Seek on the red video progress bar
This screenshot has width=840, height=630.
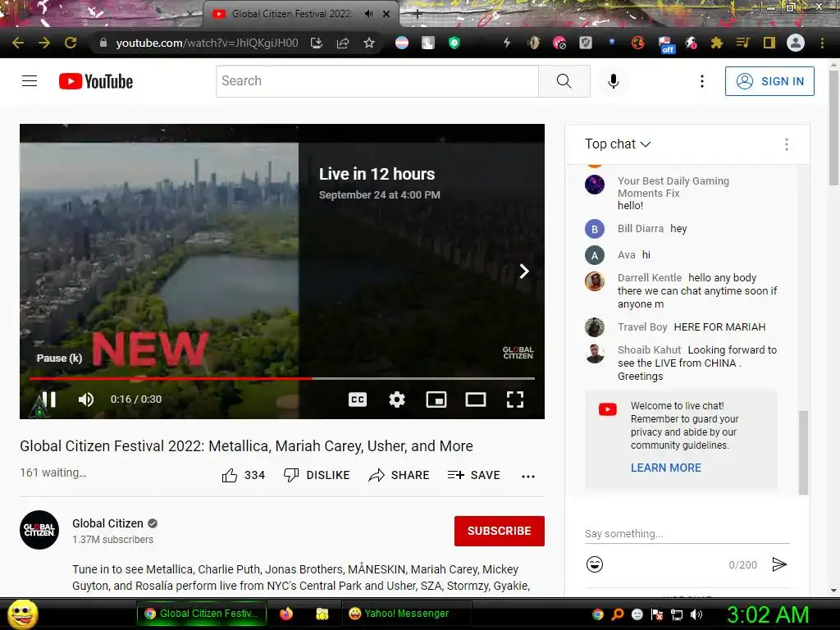282,378
